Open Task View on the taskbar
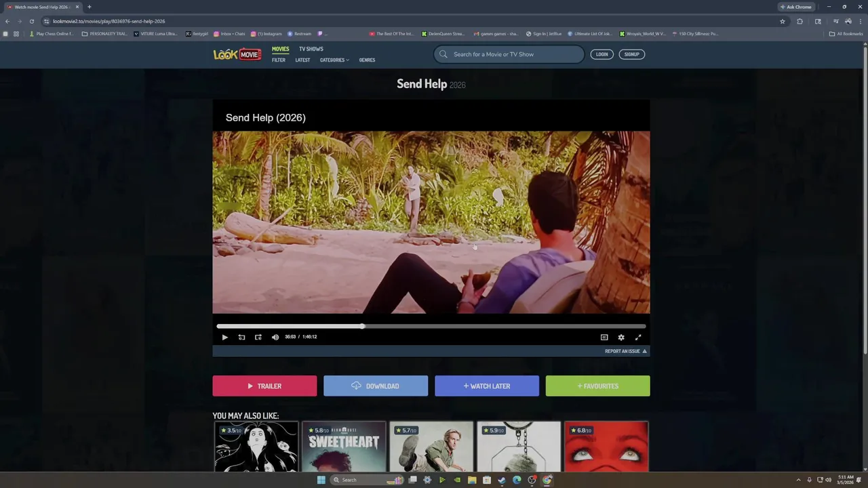Viewport: 868px width, 488px height. tap(412, 480)
